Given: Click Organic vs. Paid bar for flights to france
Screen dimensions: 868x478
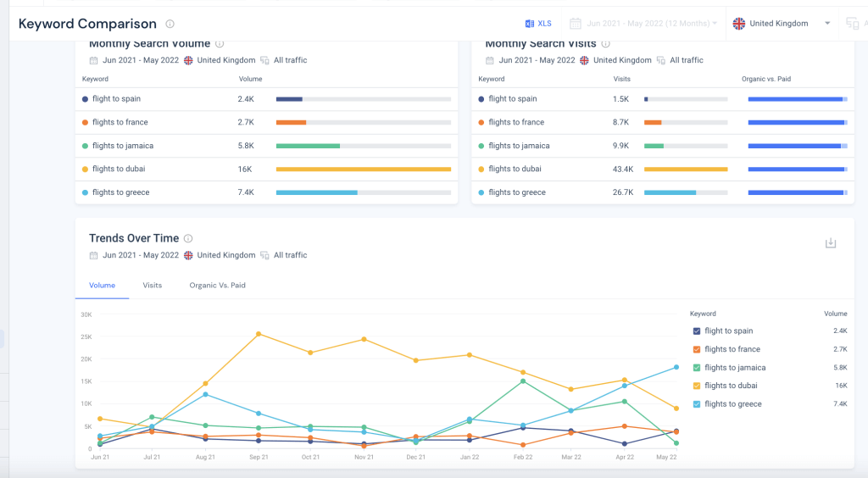Looking at the screenshot, I should coord(798,123).
